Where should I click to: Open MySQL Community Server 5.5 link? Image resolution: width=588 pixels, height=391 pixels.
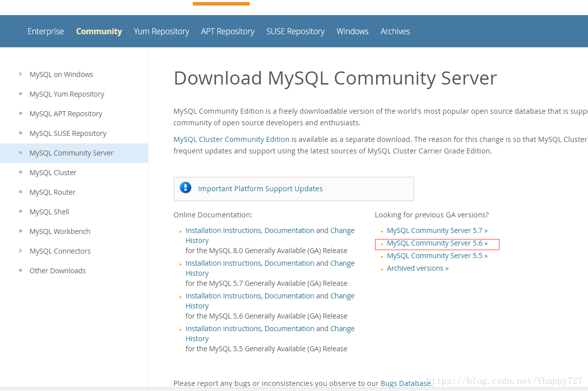click(437, 256)
